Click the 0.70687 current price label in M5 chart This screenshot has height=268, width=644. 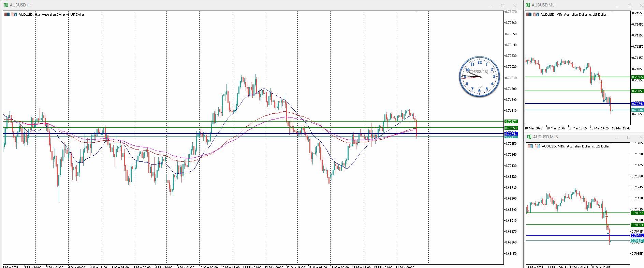pyautogui.click(x=638, y=110)
